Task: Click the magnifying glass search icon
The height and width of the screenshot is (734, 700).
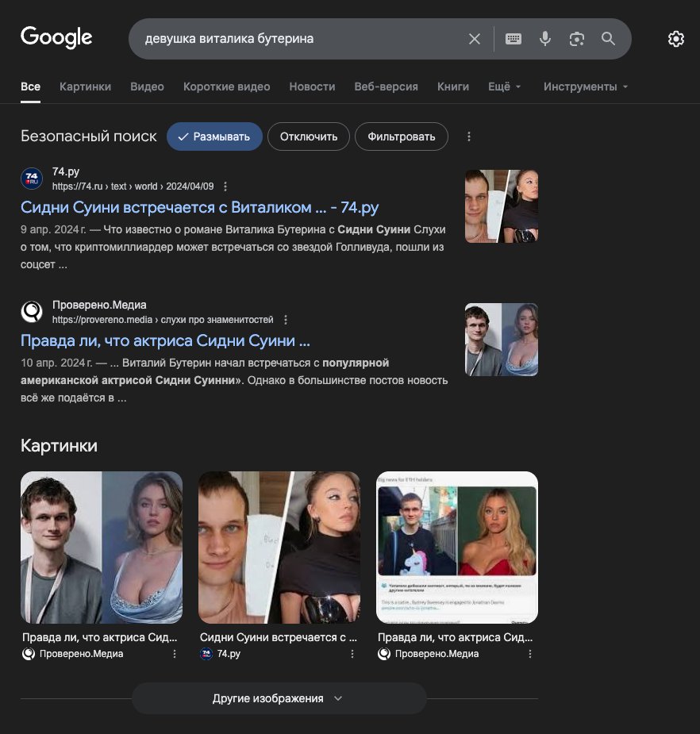Action: click(608, 39)
